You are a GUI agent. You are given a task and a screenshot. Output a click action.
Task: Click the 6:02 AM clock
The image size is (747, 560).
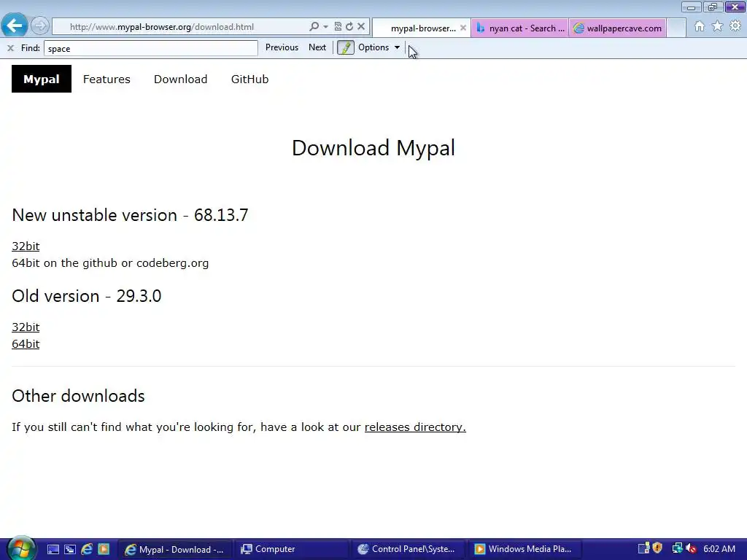pos(719,549)
